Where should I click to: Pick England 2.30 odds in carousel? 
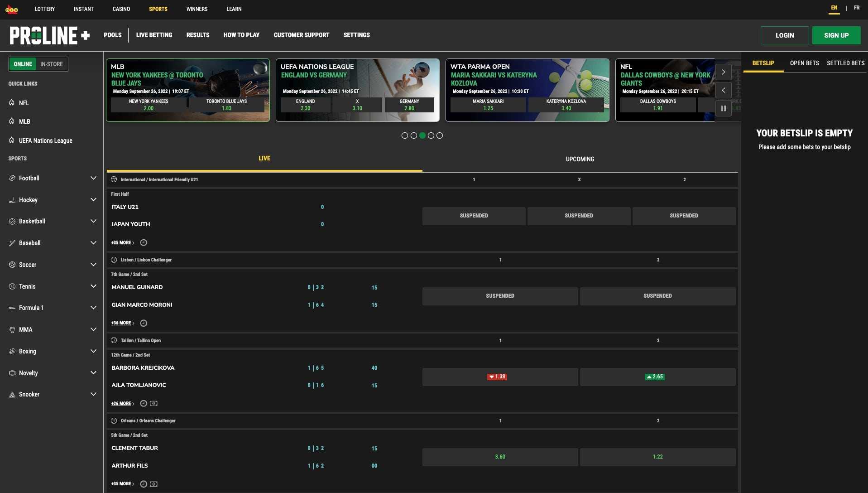click(306, 105)
